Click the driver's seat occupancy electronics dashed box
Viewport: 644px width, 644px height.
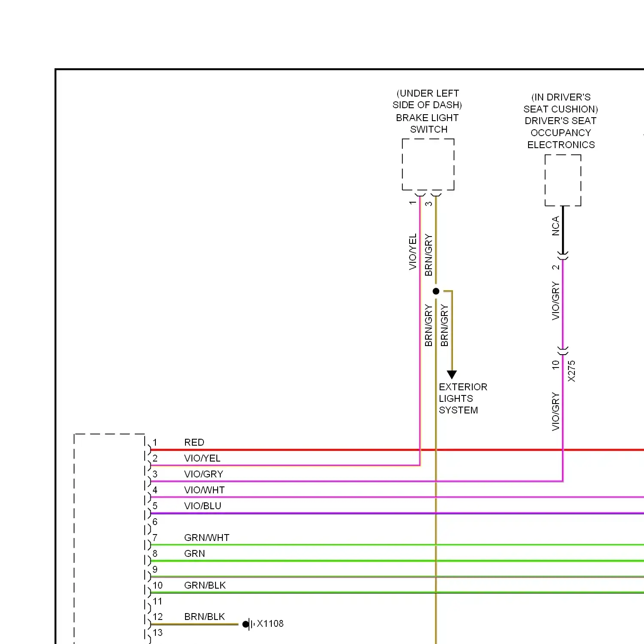tap(563, 180)
